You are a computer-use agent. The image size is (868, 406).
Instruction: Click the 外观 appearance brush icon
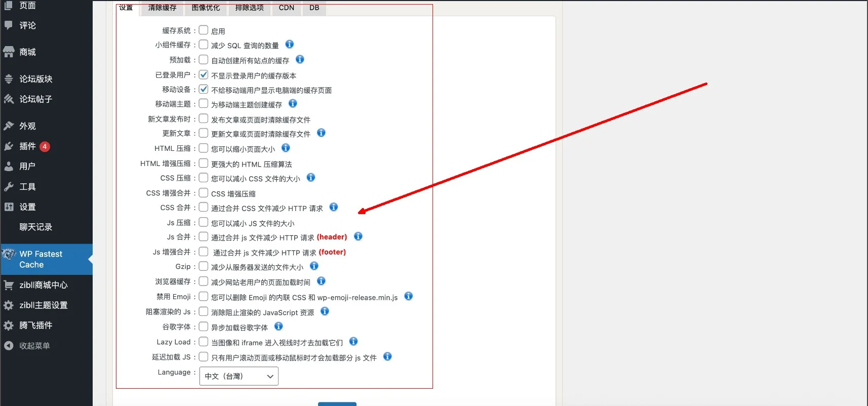(x=9, y=126)
